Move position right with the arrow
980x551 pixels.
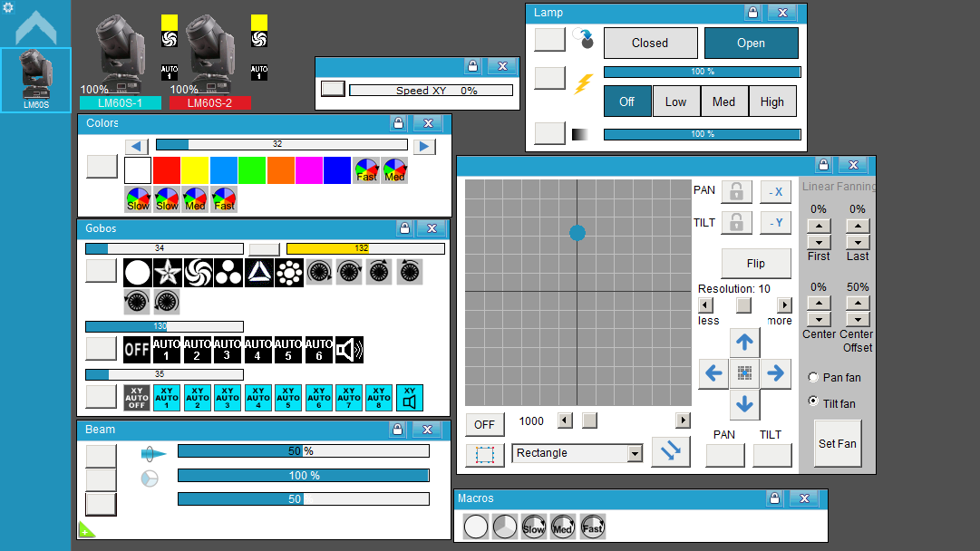click(776, 373)
